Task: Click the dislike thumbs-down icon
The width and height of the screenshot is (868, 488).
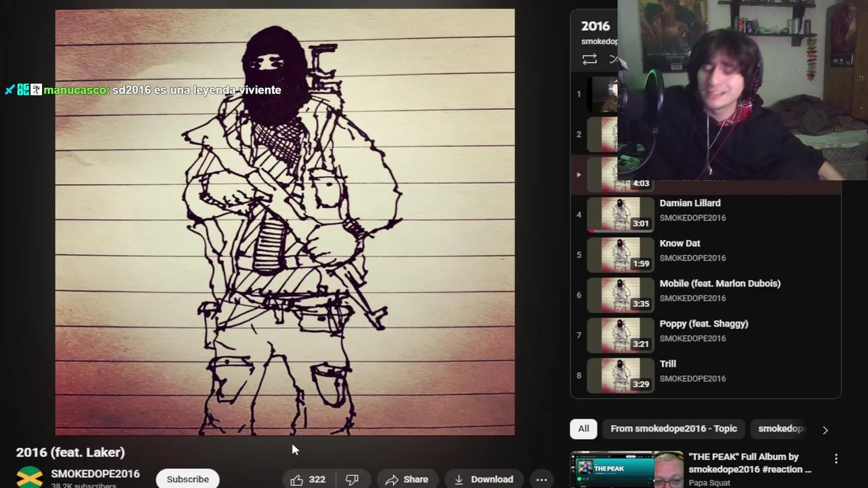Action: pyautogui.click(x=351, y=479)
